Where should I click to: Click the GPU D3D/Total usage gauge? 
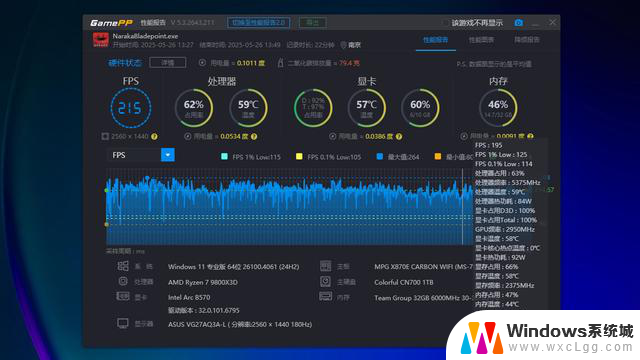(313, 108)
